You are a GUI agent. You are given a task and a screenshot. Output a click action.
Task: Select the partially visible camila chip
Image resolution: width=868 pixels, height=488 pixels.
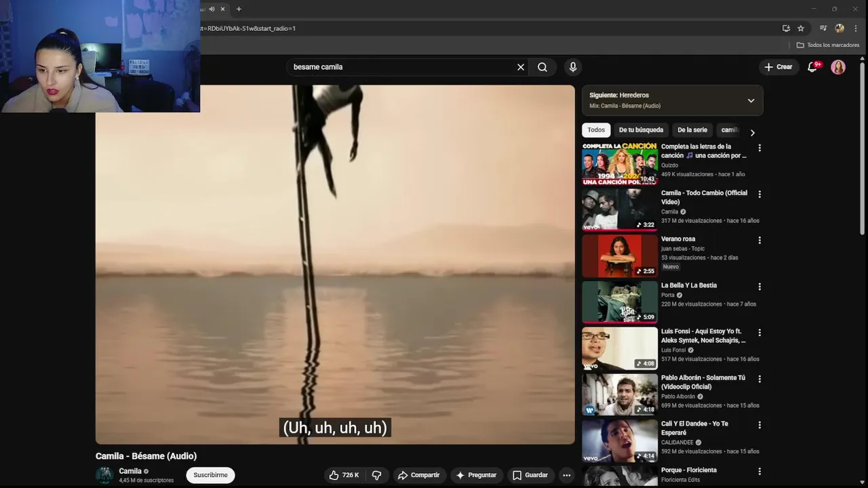point(730,130)
